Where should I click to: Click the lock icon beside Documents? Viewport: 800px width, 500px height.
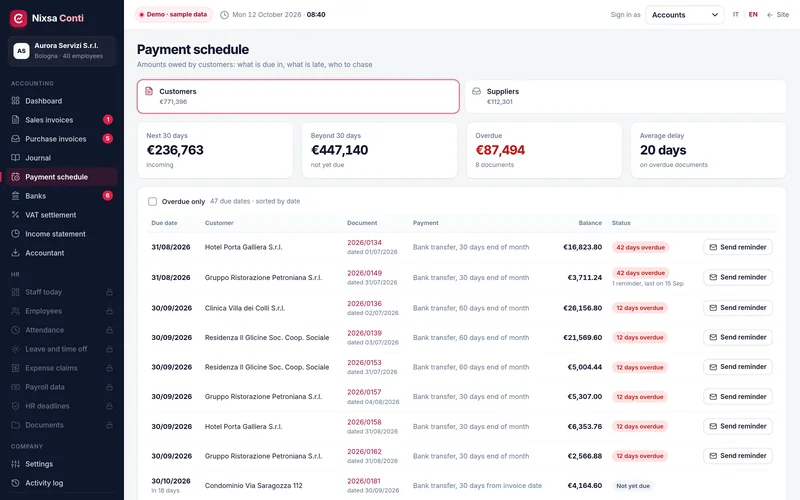tap(109, 425)
